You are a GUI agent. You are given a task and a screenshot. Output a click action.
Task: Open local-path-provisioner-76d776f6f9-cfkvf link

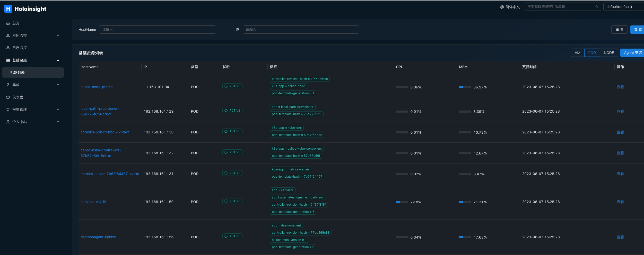(x=100, y=111)
